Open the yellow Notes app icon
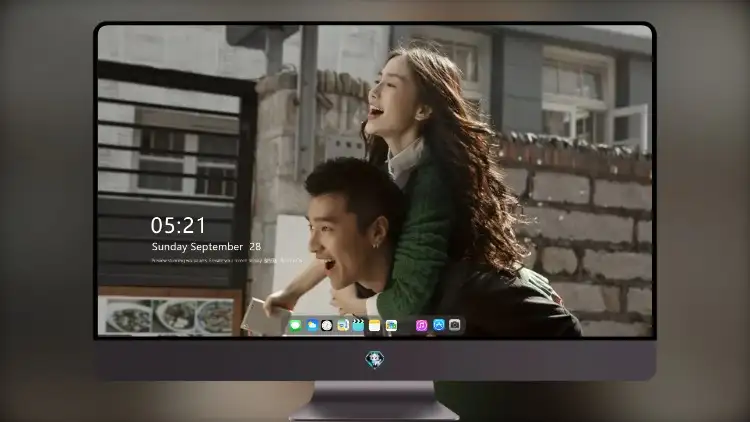Viewport: 750px width, 422px height. (x=375, y=325)
